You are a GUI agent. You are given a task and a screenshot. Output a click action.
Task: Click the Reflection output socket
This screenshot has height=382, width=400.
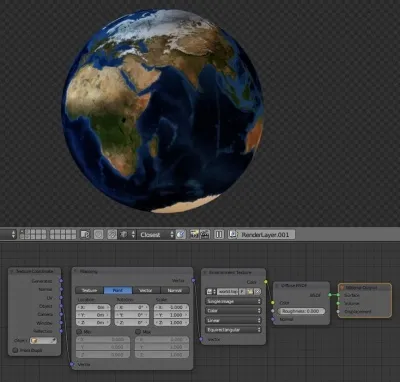point(61,331)
